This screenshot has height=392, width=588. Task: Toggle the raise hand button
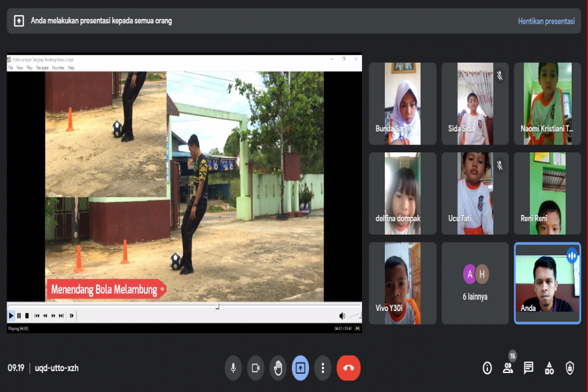click(x=278, y=368)
